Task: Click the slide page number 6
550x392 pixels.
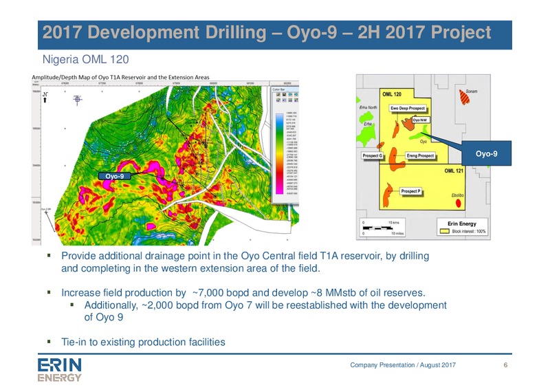Action: [x=505, y=365]
